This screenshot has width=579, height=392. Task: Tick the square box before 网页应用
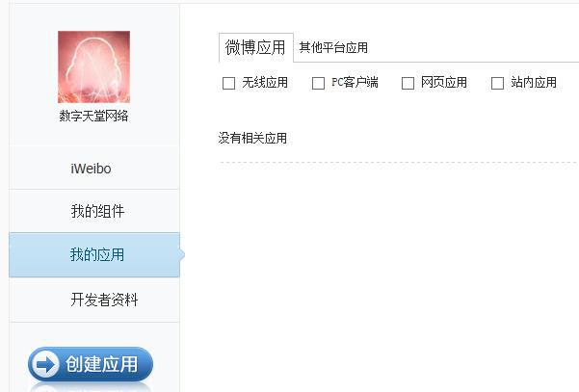pos(408,83)
